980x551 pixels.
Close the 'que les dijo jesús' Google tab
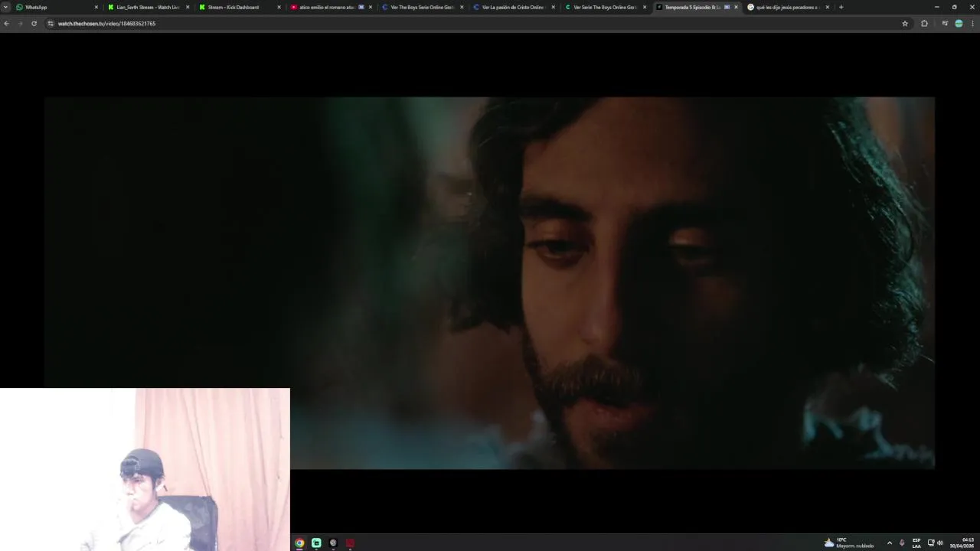point(827,7)
